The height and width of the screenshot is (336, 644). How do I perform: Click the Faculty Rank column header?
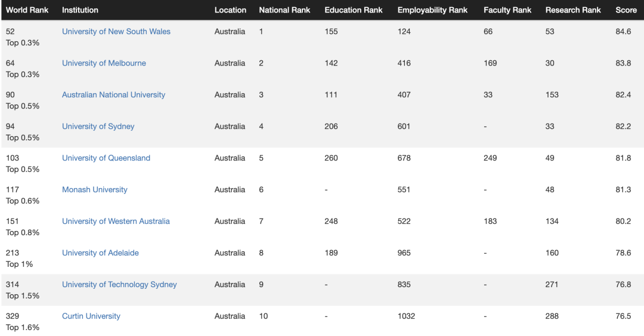pyautogui.click(x=507, y=10)
